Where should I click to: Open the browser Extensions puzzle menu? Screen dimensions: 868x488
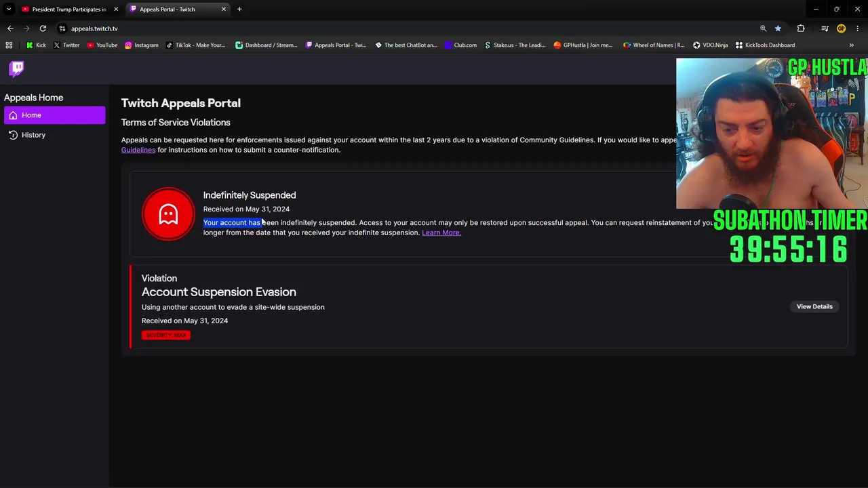point(801,28)
